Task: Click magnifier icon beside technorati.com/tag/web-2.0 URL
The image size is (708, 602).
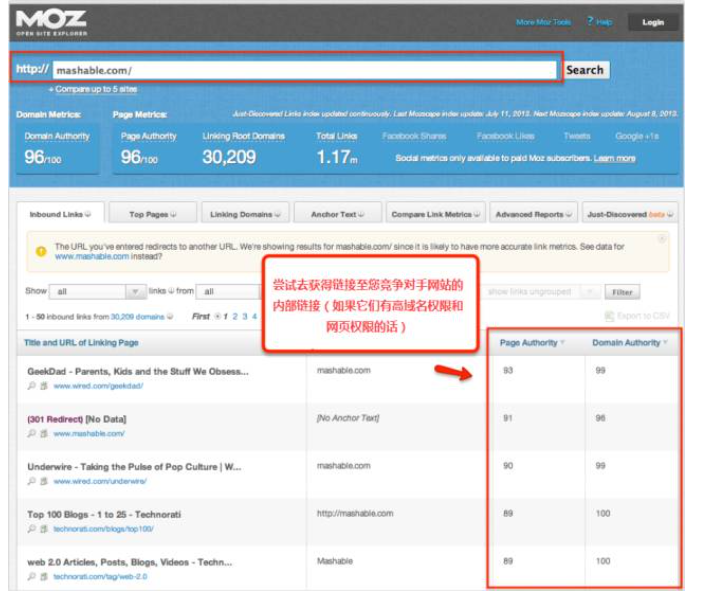Action: click(x=31, y=577)
